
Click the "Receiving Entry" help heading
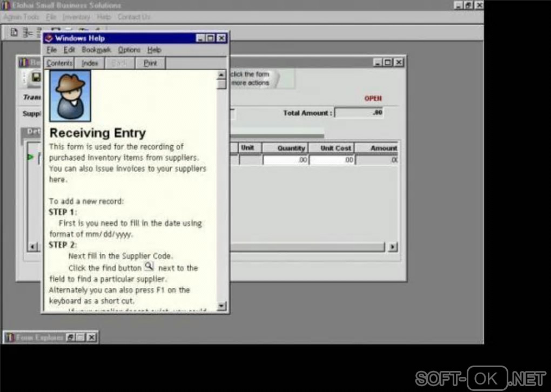pyautogui.click(x=98, y=133)
